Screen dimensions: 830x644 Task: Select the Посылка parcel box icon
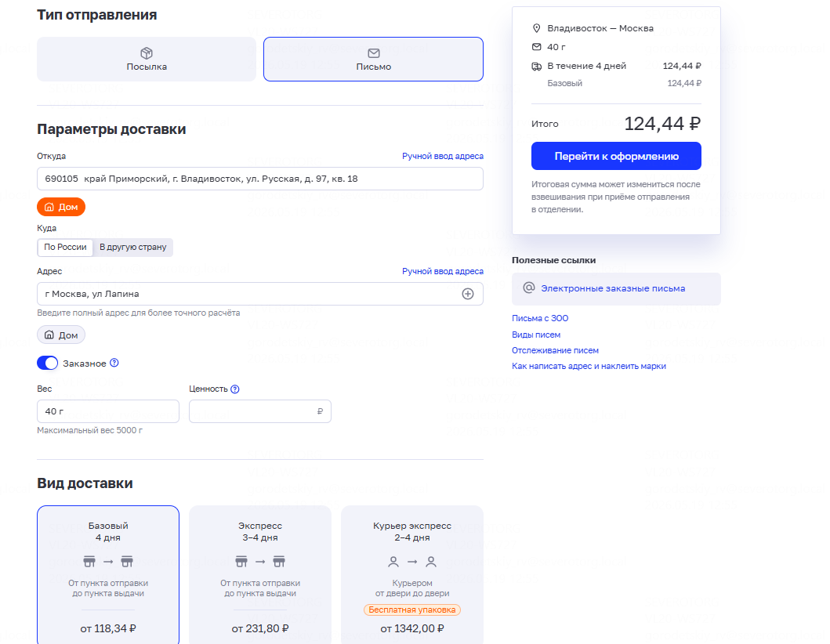pyautogui.click(x=147, y=53)
